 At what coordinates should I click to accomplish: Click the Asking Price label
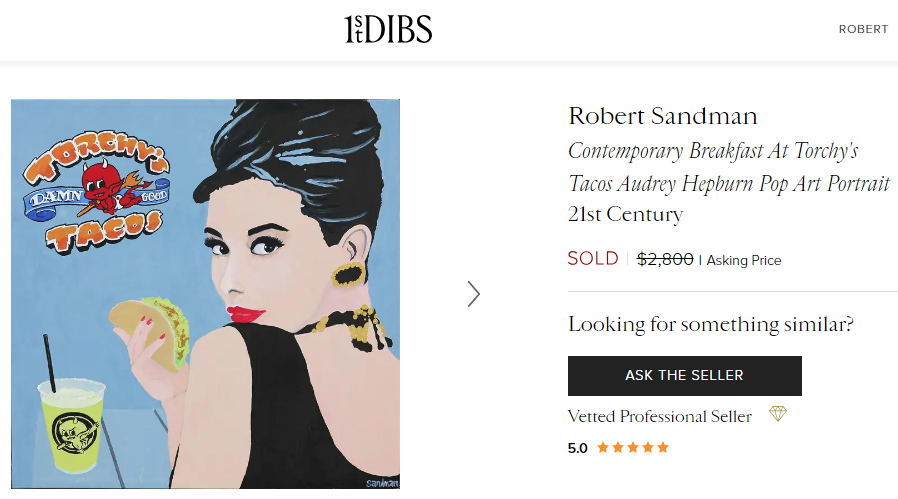click(x=744, y=260)
